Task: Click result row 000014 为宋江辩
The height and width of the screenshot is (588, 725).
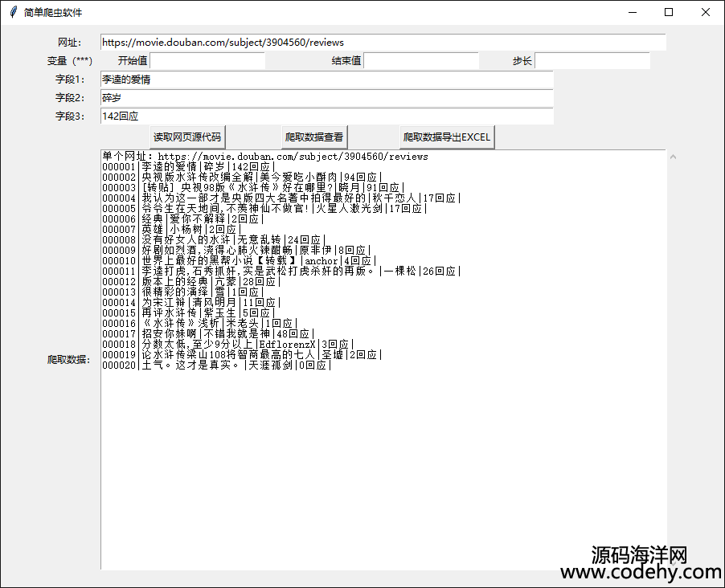Action: 191,303
